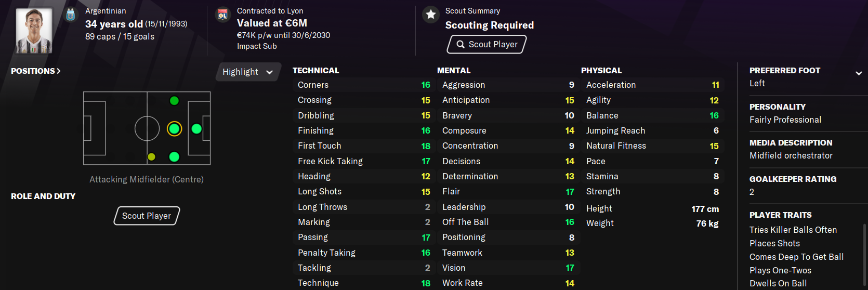The image size is (868, 290).
Task: Open the Highlight dropdown
Action: (247, 72)
